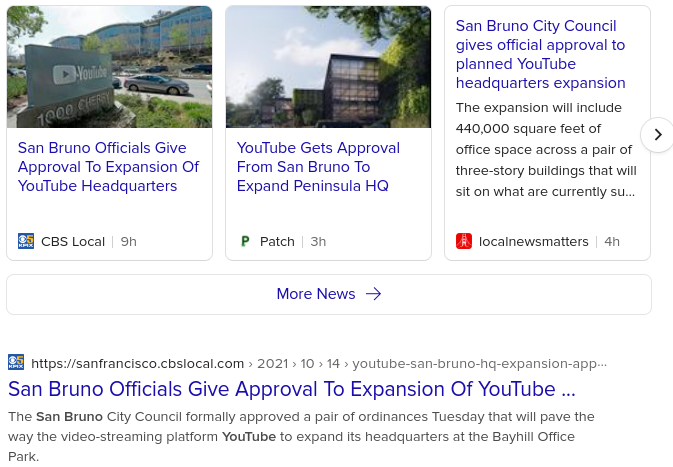
Task: Open the sanfrancisco.cbslocal.com URL breadcrumb
Action: tap(319, 364)
